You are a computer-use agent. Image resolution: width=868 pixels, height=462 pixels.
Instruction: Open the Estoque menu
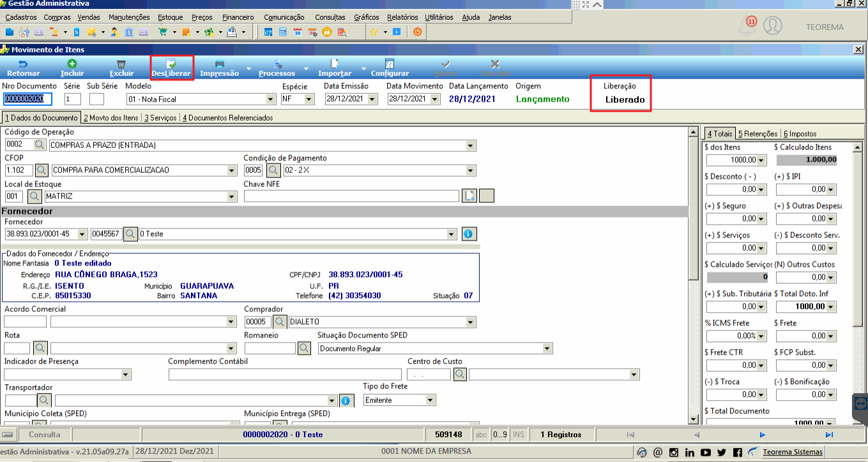170,17
